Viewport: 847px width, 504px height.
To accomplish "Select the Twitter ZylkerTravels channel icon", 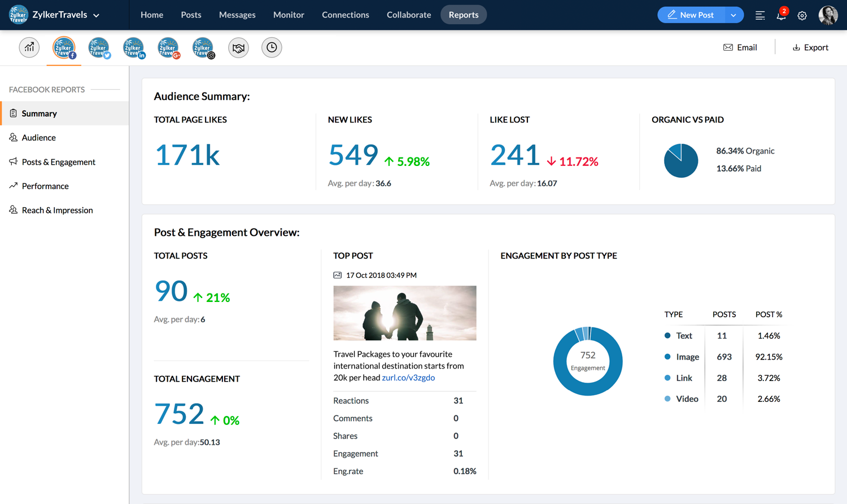I will 99,48.
